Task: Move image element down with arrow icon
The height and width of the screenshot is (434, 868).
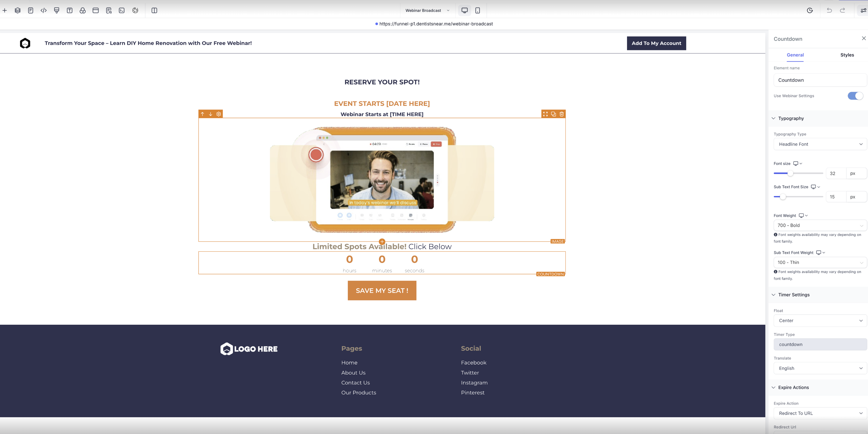Action: pos(211,114)
